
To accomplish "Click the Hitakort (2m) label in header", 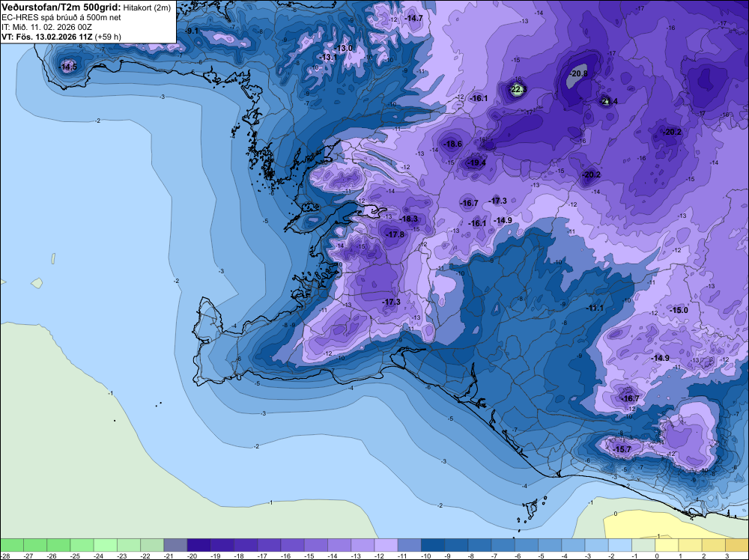I will click(x=147, y=7).
